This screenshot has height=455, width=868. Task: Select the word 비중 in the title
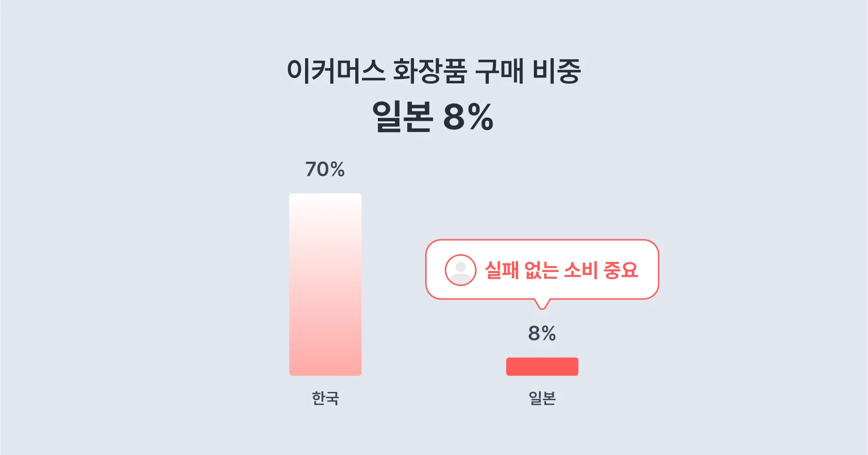tap(557, 71)
